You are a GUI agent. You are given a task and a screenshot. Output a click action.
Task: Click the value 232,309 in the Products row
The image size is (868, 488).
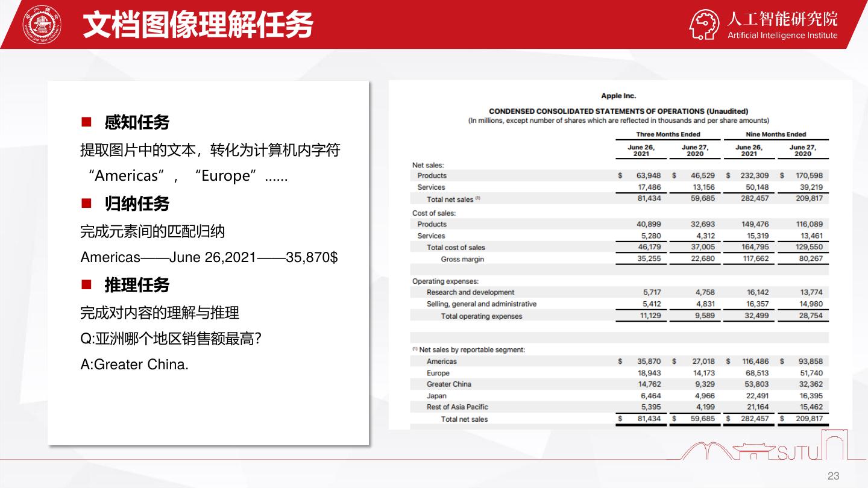[x=755, y=176]
